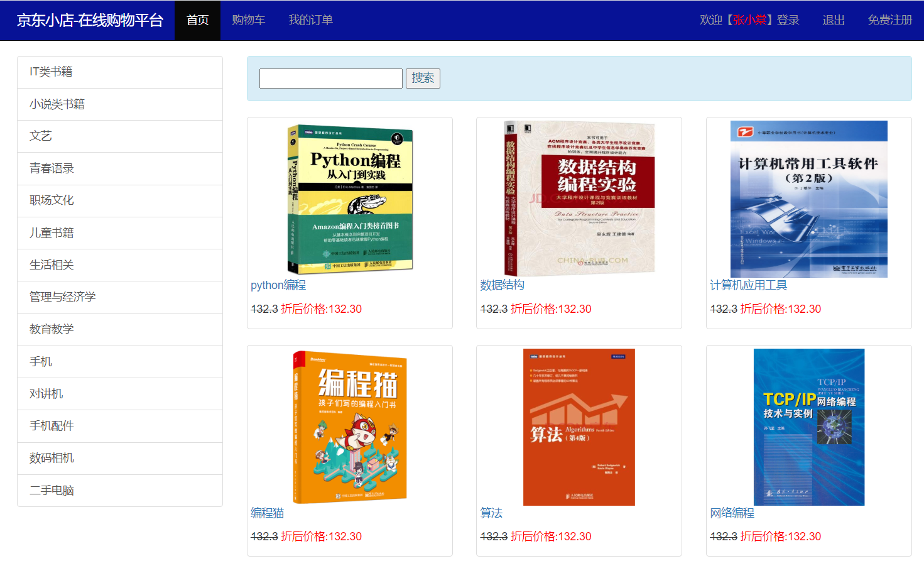Open the 文艺 category

coord(120,136)
